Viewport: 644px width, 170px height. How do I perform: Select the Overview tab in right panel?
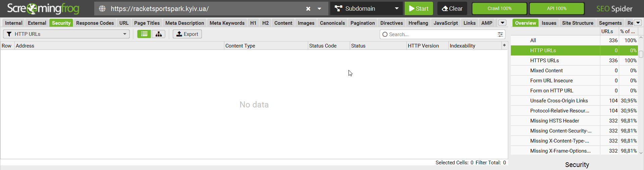(526, 23)
